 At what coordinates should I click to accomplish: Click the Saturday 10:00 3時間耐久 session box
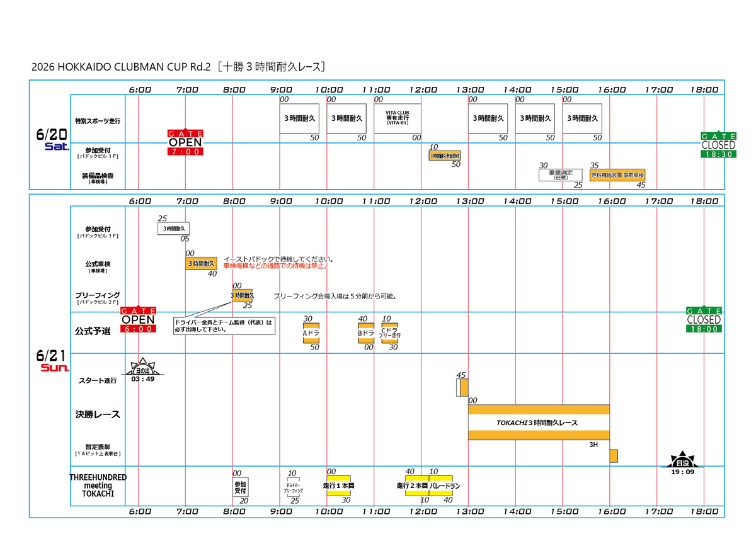click(346, 118)
